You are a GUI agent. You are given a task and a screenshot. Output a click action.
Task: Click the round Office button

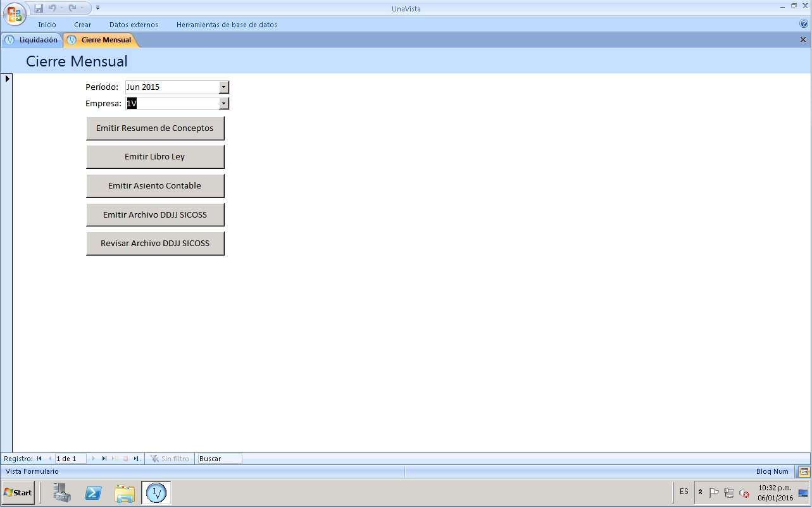pos(14,13)
